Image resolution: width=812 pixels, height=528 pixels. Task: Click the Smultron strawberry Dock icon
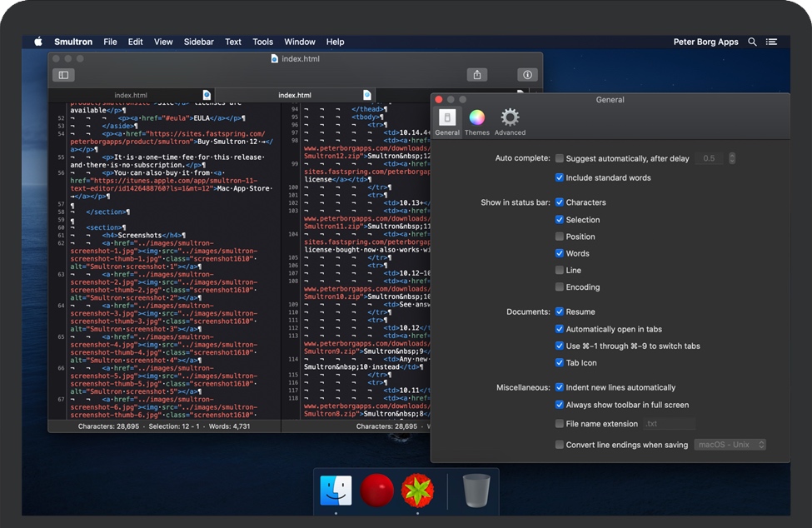[417, 491]
